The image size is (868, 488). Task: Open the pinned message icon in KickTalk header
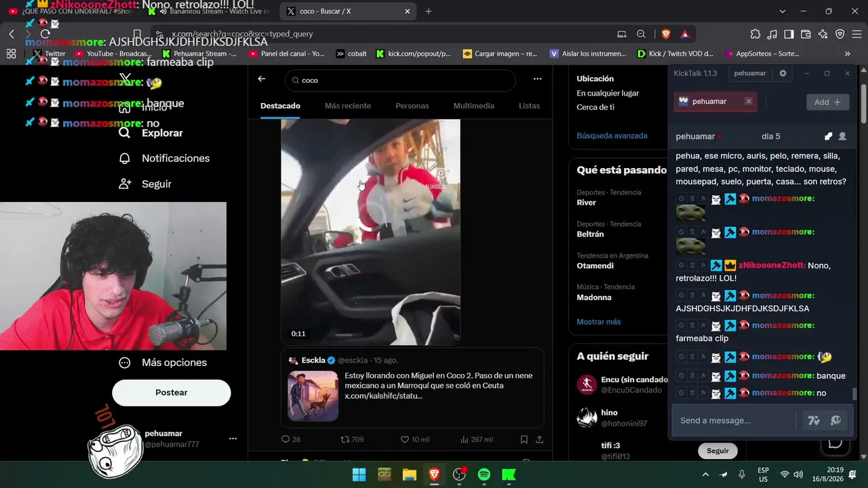[x=828, y=136]
